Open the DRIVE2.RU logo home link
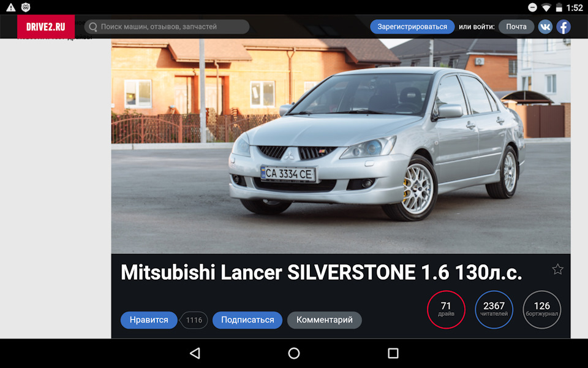This screenshot has width=588, height=368. [46, 26]
